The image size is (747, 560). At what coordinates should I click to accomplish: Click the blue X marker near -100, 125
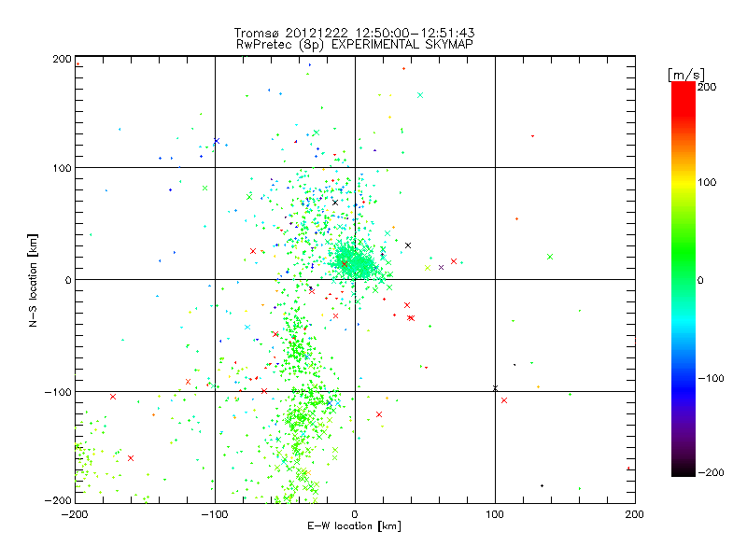(217, 141)
